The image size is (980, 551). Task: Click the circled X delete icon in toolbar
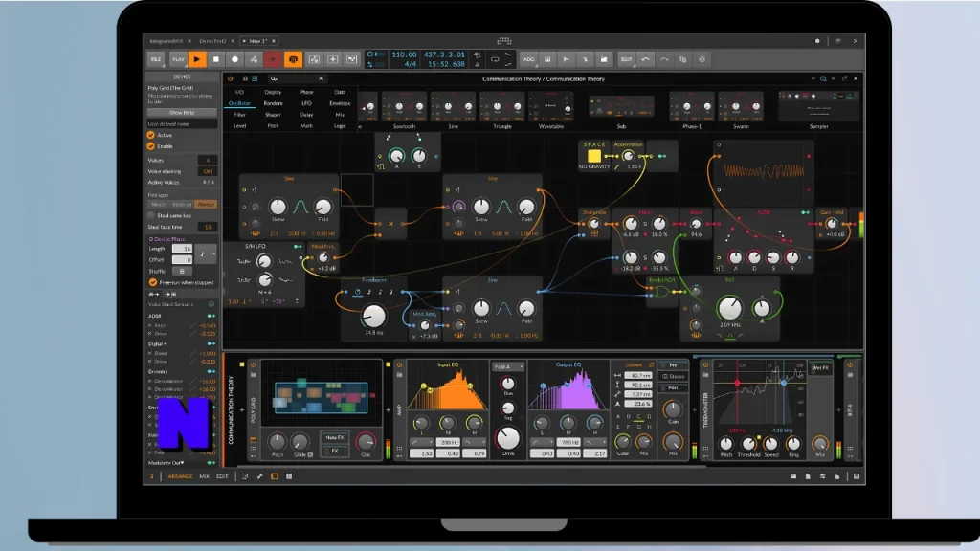[x=702, y=59]
